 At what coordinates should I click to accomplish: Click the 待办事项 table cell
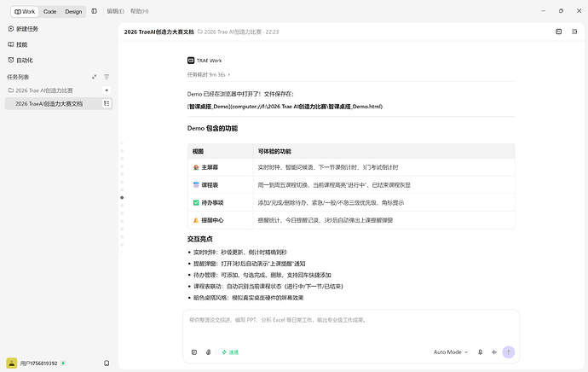pos(220,203)
